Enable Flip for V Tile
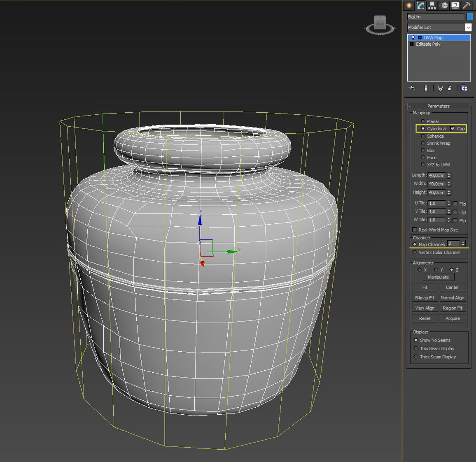Viewport: 476px width, 462px height. (x=455, y=212)
